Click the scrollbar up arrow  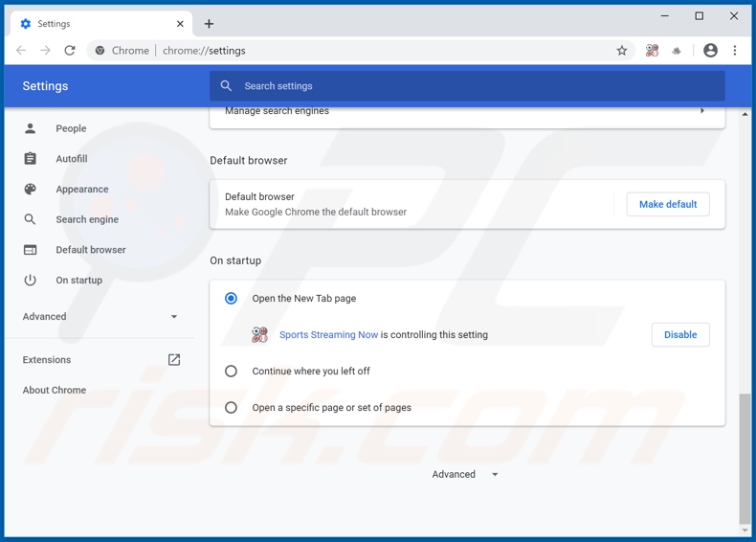point(745,114)
